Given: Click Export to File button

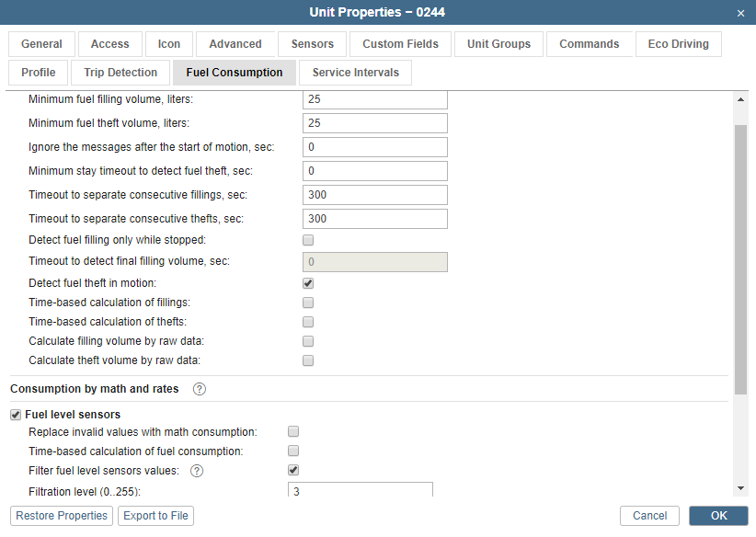Looking at the screenshot, I should tap(155, 516).
